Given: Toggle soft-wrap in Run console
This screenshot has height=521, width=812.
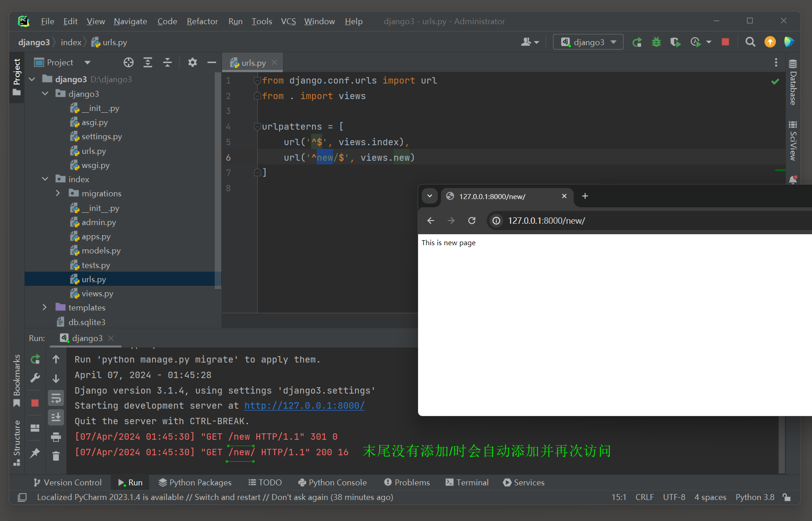Looking at the screenshot, I should pyautogui.click(x=56, y=398).
